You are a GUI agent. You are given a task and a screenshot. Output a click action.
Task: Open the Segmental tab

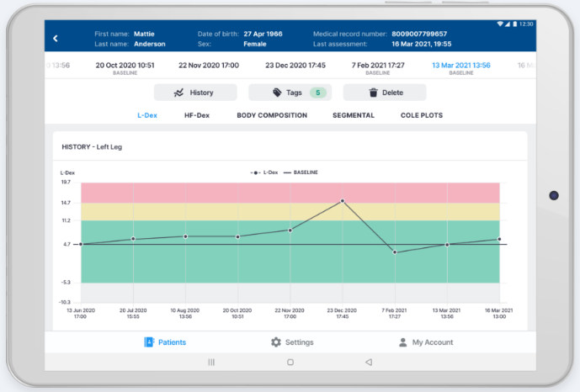coord(353,115)
